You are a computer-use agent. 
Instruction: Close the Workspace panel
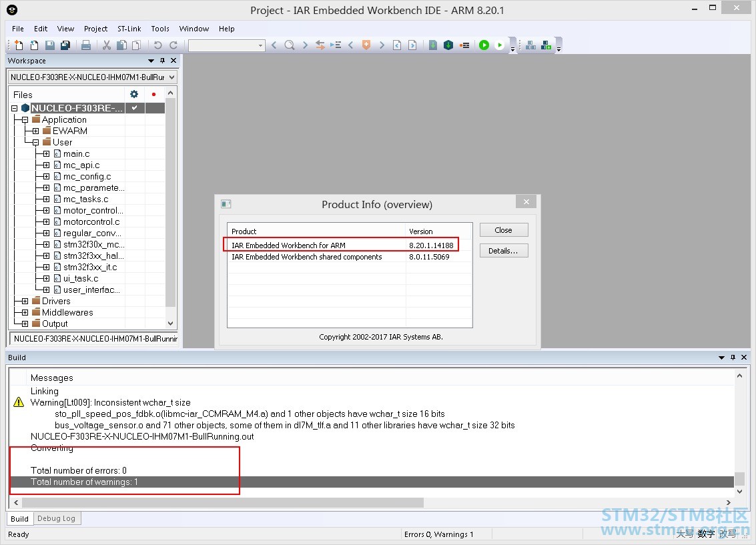click(173, 61)
